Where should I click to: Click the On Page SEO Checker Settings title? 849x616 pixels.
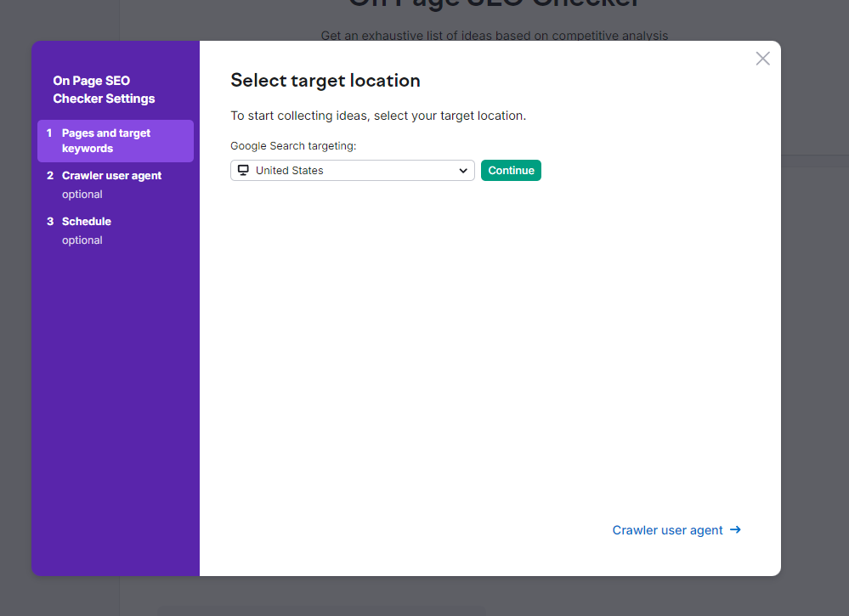104,90
